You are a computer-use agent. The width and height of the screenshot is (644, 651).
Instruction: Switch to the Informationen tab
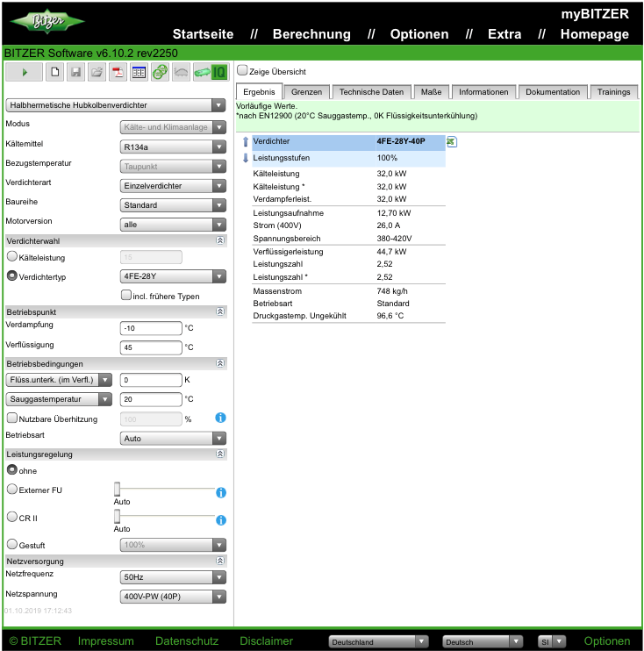(x=483, y=92)
